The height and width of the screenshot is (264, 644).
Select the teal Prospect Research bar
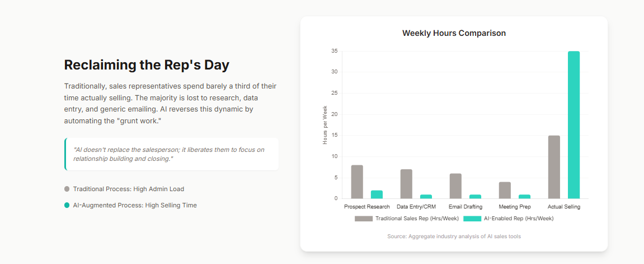pyautogui.click(x=377, y=194)
